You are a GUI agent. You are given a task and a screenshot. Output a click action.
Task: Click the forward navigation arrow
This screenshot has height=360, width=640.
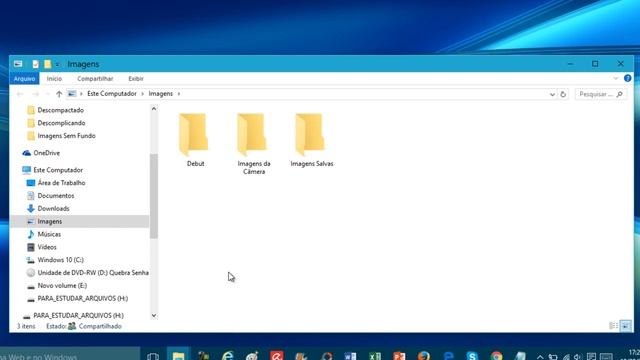tap(35, 94)
